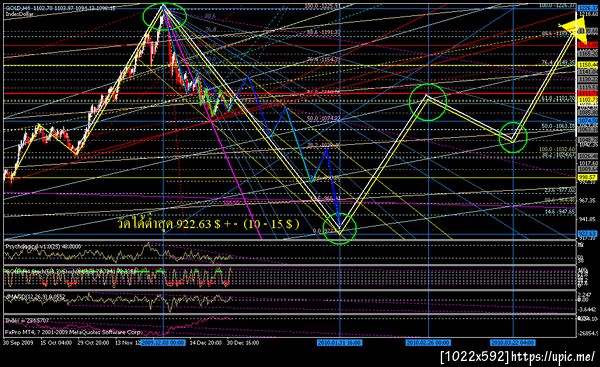Click the 14.6 - 947.65 Fibonacci level label

click(x=561, y=211)
